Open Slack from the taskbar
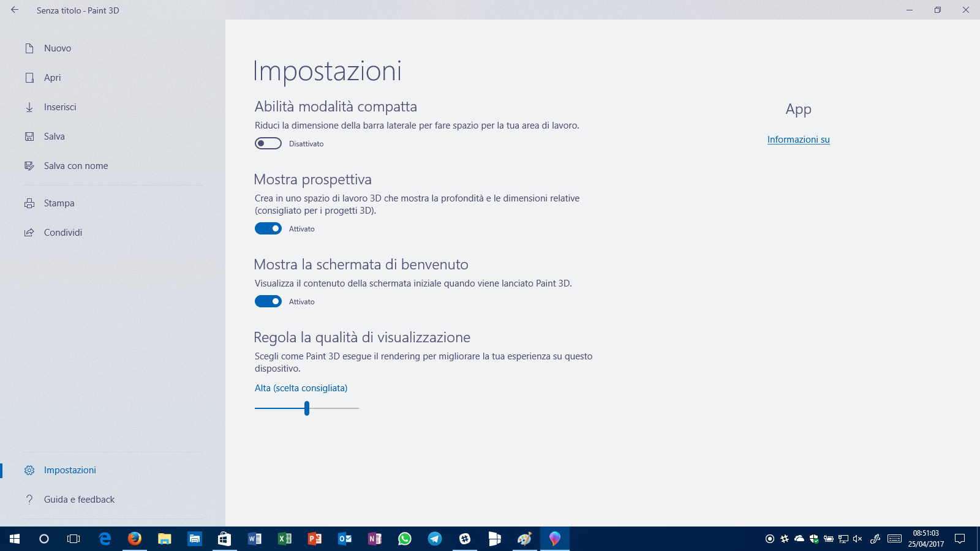The height and width of the screenshot is (551, 980). 465,539
